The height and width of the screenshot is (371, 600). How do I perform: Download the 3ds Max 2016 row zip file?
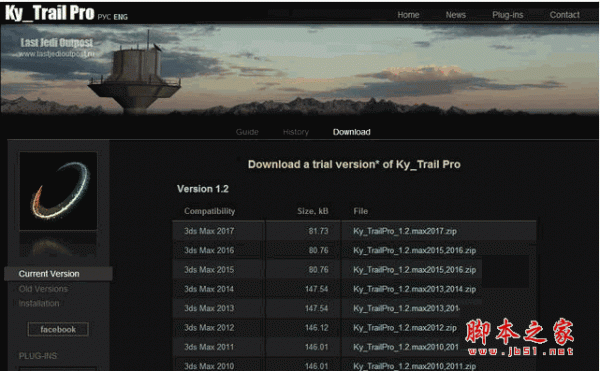click(x=414, y=251)
